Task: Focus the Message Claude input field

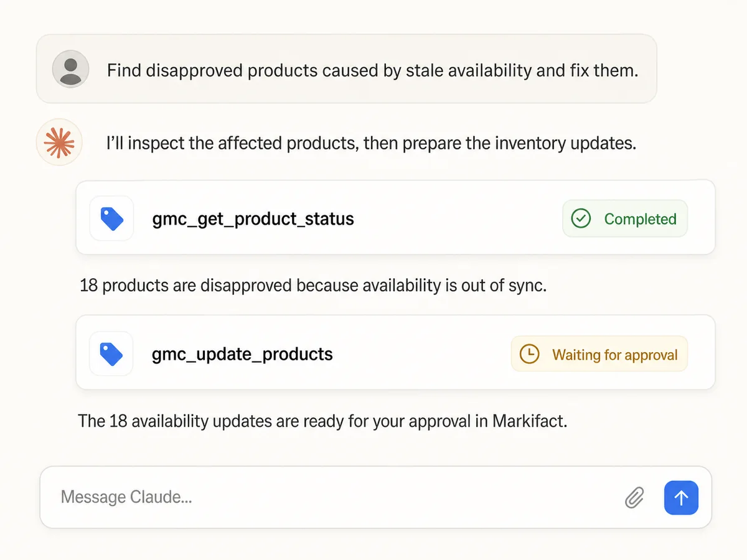Action: (375, 498)
